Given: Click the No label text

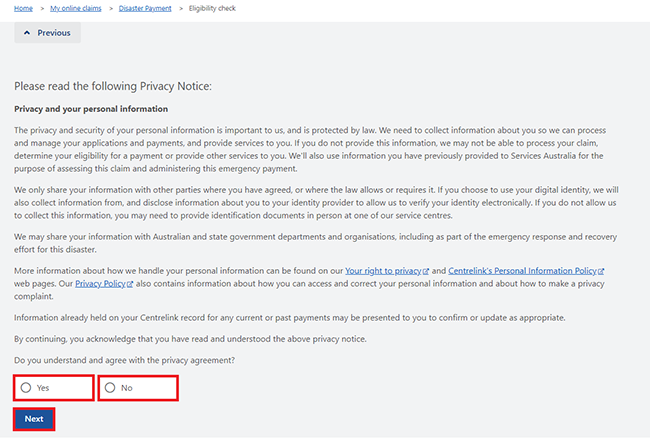Looking at the screenshot, I should tap(127, 388).
